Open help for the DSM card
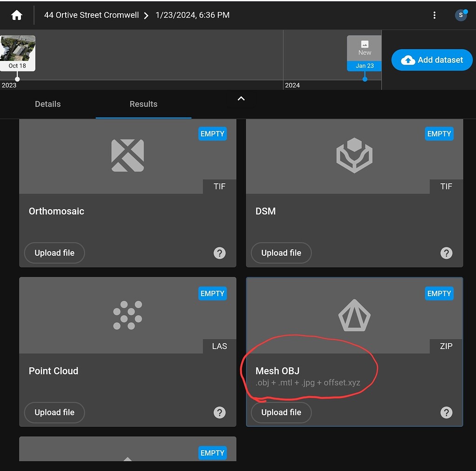The height and width of the screenshot is (471, 476). point(446,253)
